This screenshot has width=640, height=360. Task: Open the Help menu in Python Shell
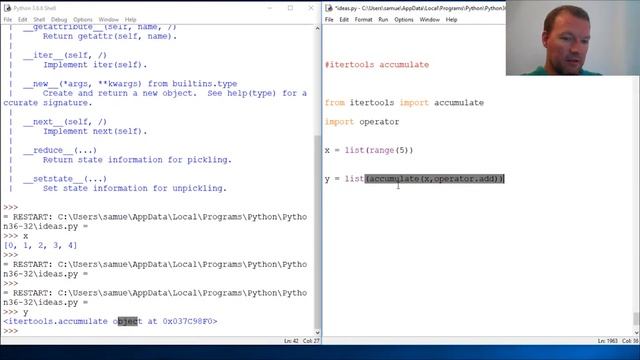(131, 20)
